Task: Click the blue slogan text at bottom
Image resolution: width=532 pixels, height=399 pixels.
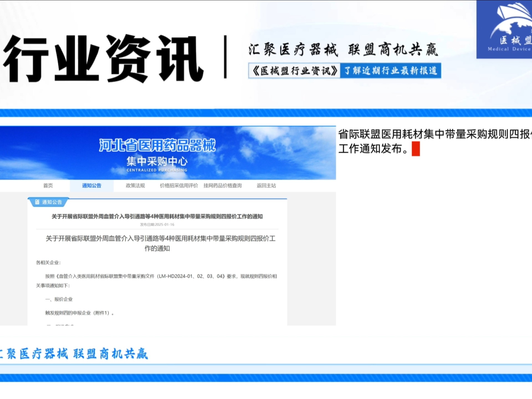Action: click(x=74, y=354)
